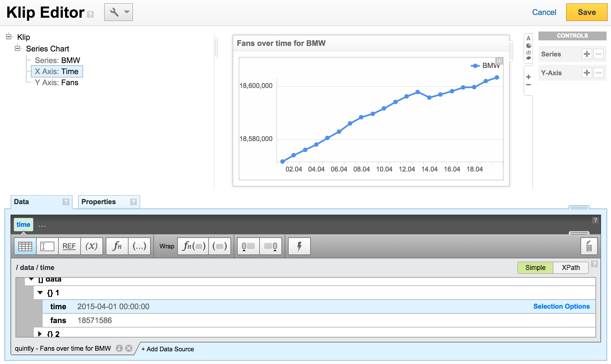Show info for quintly data source

coord(119,348)
